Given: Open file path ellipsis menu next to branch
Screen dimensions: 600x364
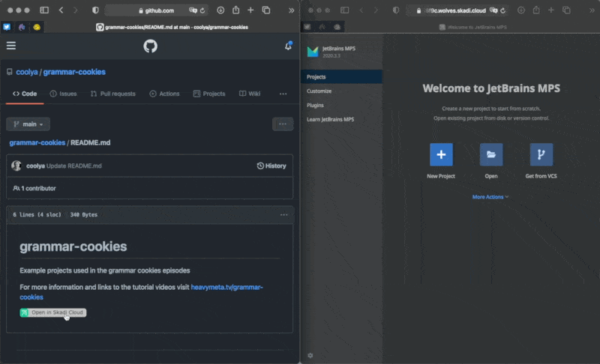Looking at the screenshot, I should point(283,124).
